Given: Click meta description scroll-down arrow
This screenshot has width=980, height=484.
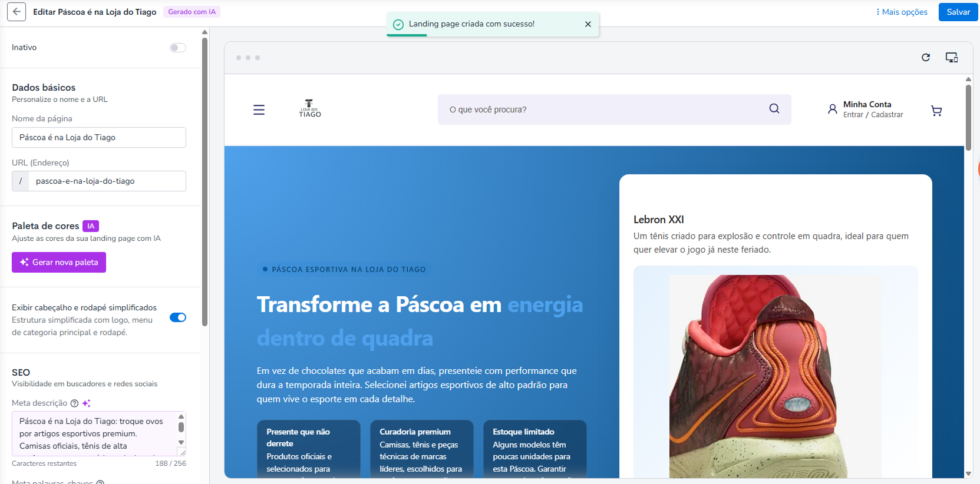Looking at the screenshot, I should coord(181,442).
